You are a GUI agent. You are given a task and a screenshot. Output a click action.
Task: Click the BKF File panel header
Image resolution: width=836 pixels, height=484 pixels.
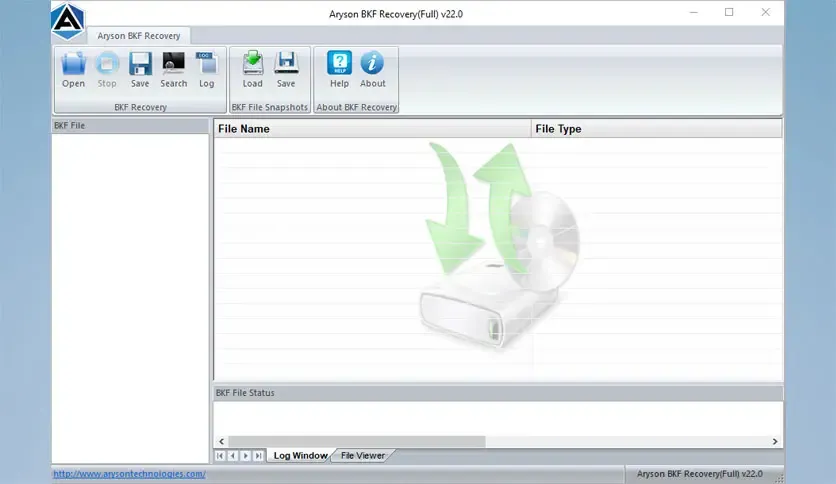click(x=130, y=126)
